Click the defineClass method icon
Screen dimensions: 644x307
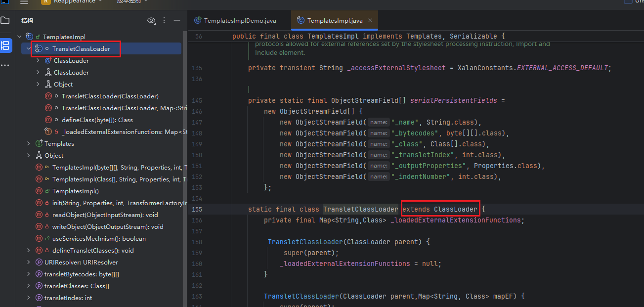click(48, 120)
